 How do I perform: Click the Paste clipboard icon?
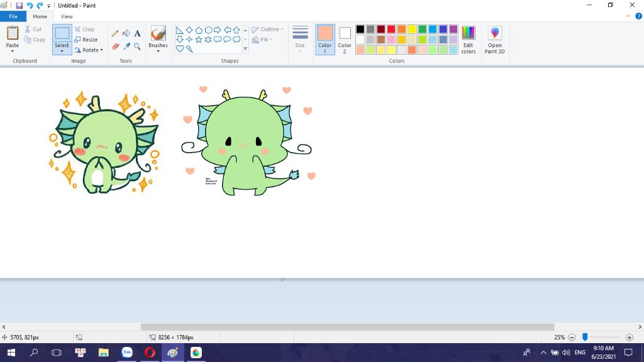13,33
